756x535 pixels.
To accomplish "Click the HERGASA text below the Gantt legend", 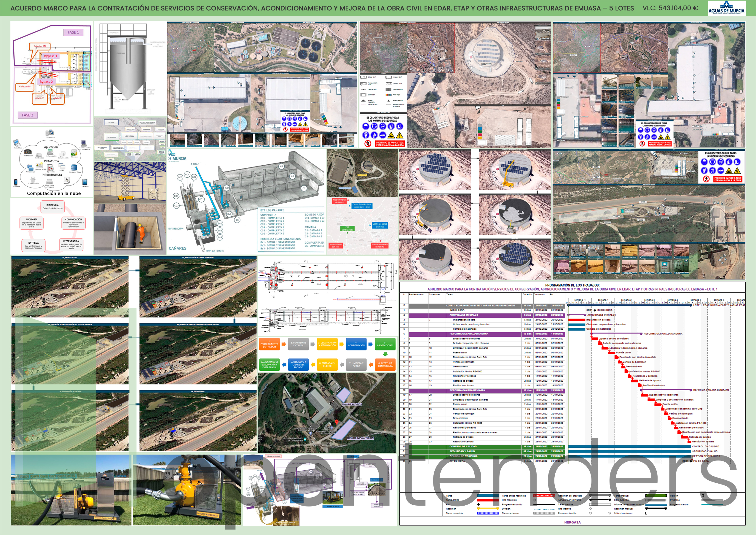I will [572, 523].
